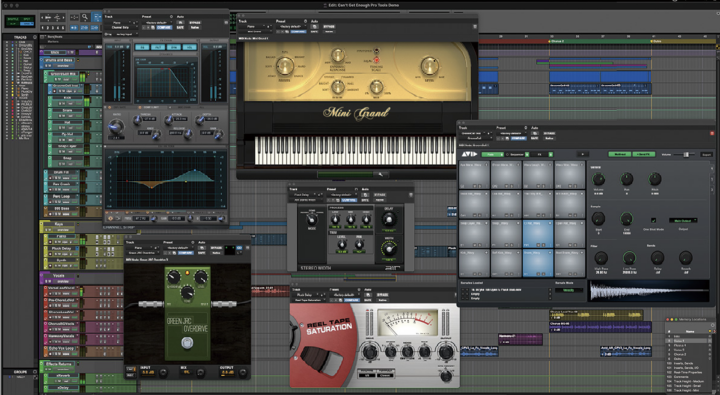The image size is (720, 395).
Task: Click the VU meter on Reel Tape Saturation
Action: (x=407, y=323)
